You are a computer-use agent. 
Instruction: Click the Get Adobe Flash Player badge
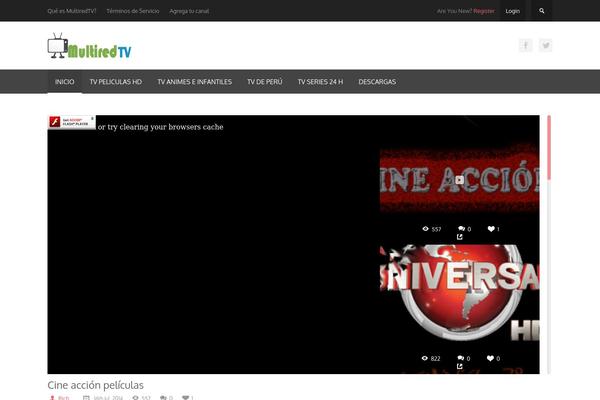(72, 122)
